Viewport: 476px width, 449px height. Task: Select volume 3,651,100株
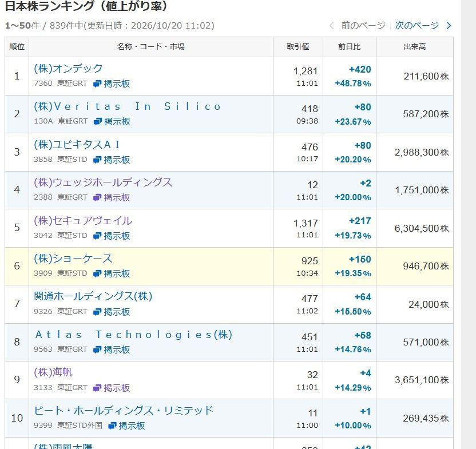[422, 380]
